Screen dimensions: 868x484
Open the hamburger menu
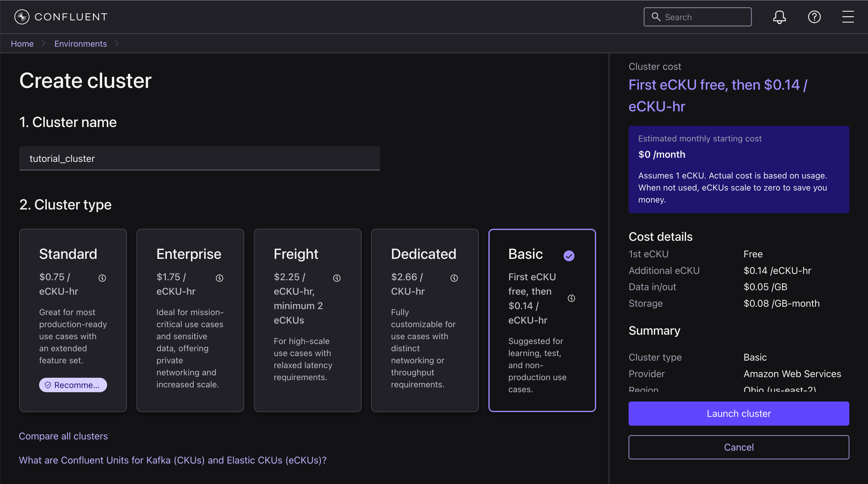848,17
